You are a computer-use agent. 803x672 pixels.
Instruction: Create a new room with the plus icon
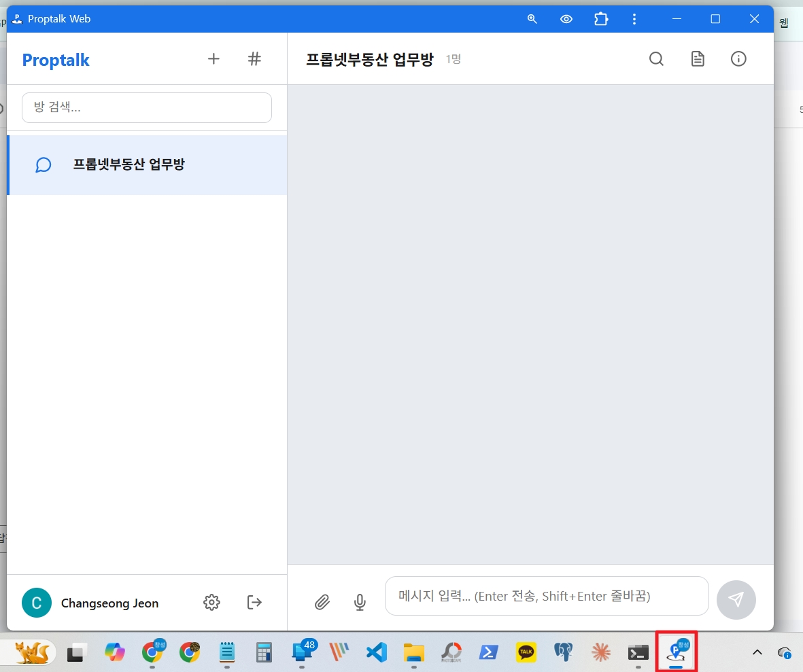[x=213, y=59]
